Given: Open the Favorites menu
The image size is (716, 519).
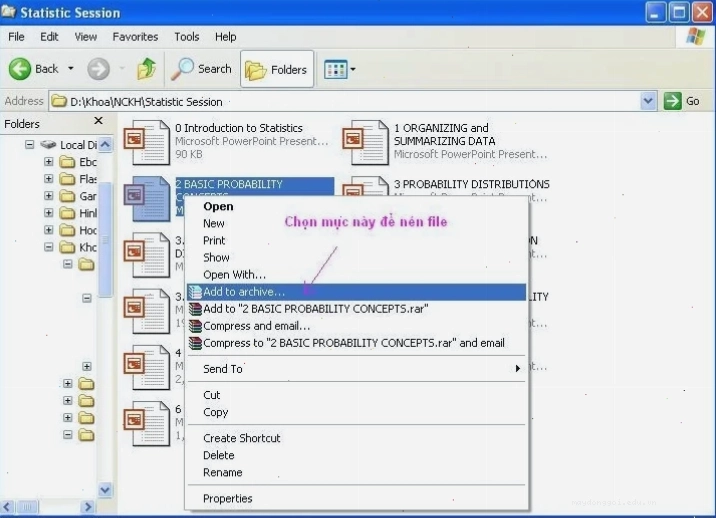Looking at the screenshot, I should coord(135,37).
